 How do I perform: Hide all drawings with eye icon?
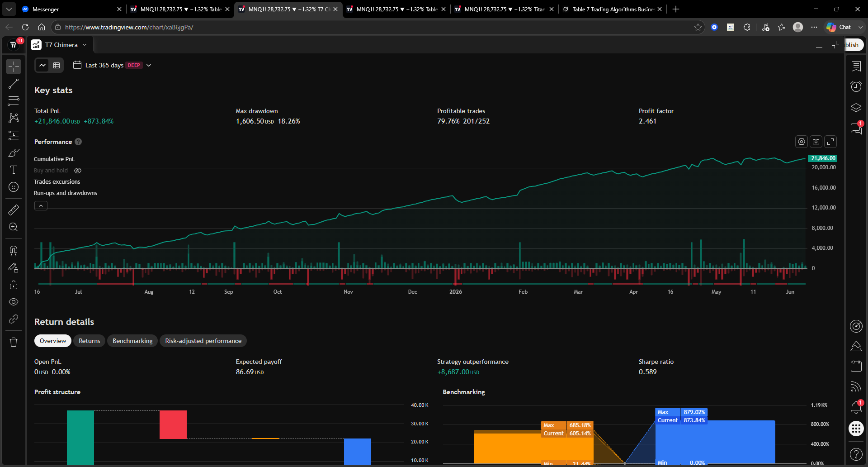click(14, 302)
